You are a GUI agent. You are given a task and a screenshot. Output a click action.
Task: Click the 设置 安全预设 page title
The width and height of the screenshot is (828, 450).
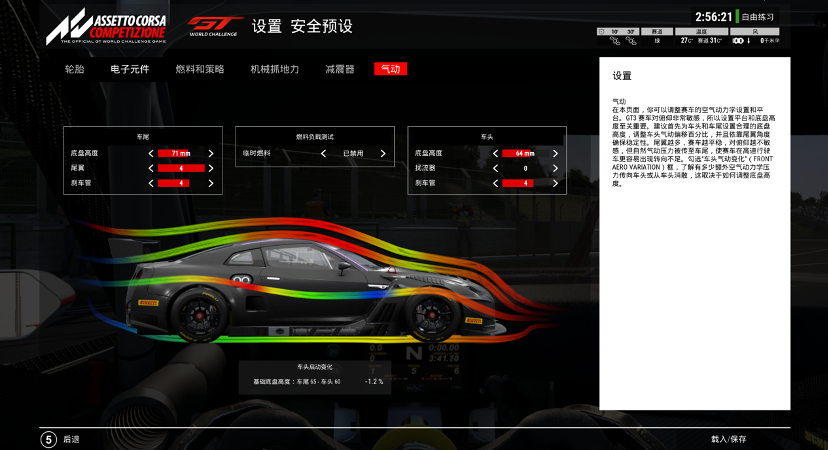[302, 26]
